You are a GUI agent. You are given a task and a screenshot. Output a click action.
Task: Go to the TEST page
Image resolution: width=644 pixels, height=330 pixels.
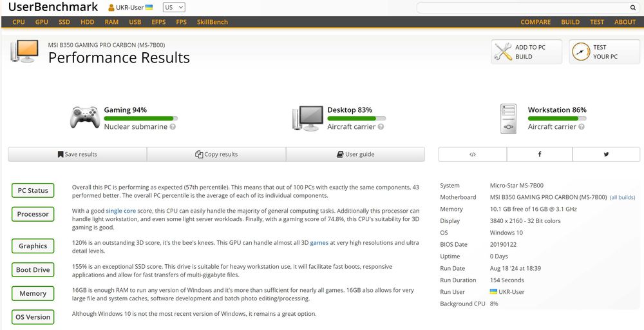click(597, 22)
